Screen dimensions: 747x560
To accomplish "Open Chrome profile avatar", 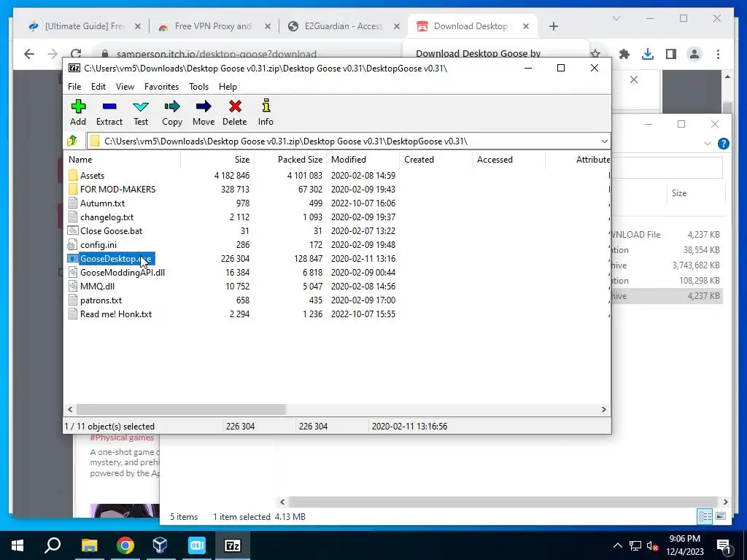I will coord(694,54).
